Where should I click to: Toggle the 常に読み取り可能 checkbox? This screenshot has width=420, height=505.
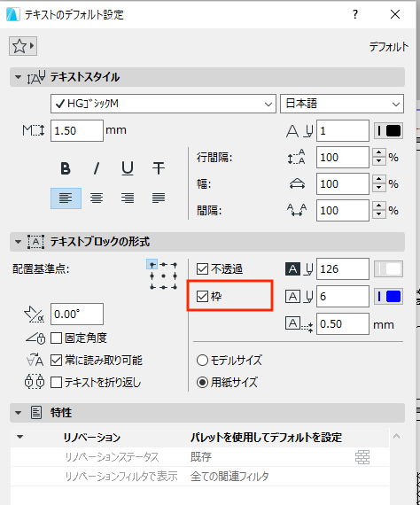(x=57, y=360)
